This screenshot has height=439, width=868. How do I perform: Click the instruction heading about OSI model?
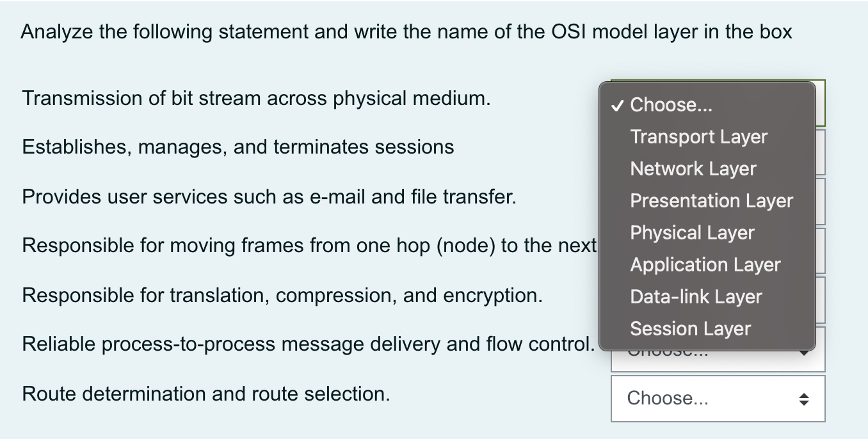[406, 31]
